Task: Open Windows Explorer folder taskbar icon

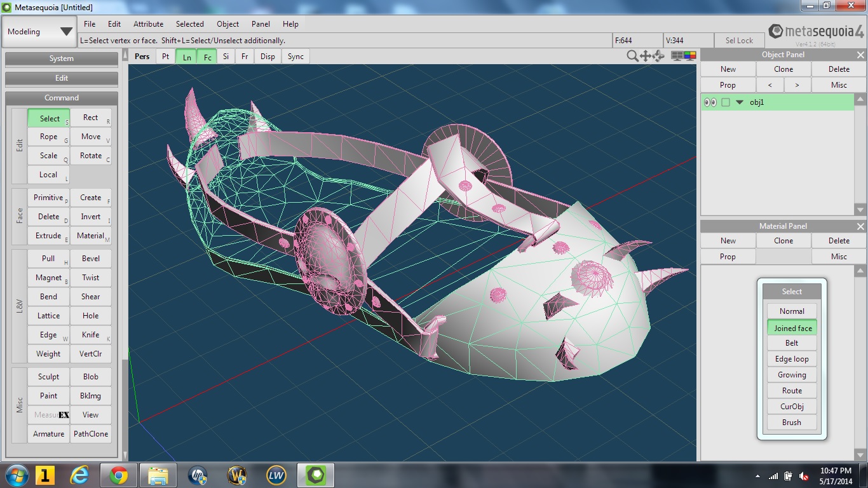Action: (158, 475)
